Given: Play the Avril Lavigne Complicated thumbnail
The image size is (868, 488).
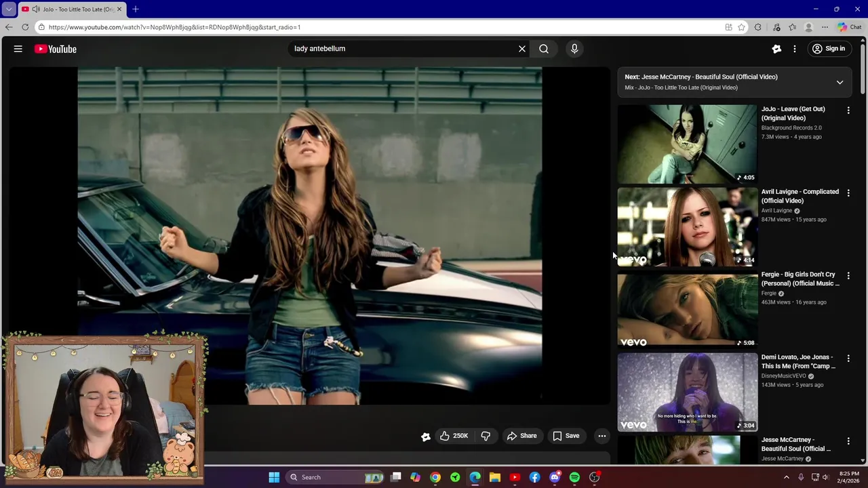Looking at the screenshot, I should click(x=688, y=226).
